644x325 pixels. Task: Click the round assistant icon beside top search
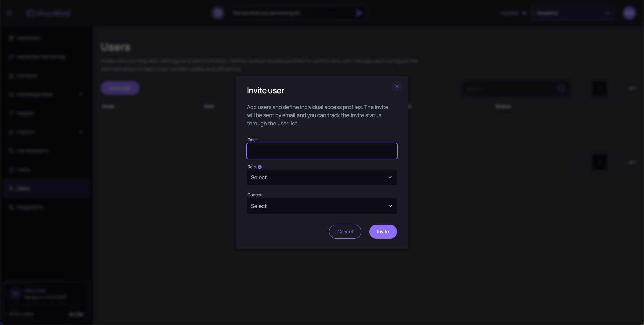tap(218, 13)
